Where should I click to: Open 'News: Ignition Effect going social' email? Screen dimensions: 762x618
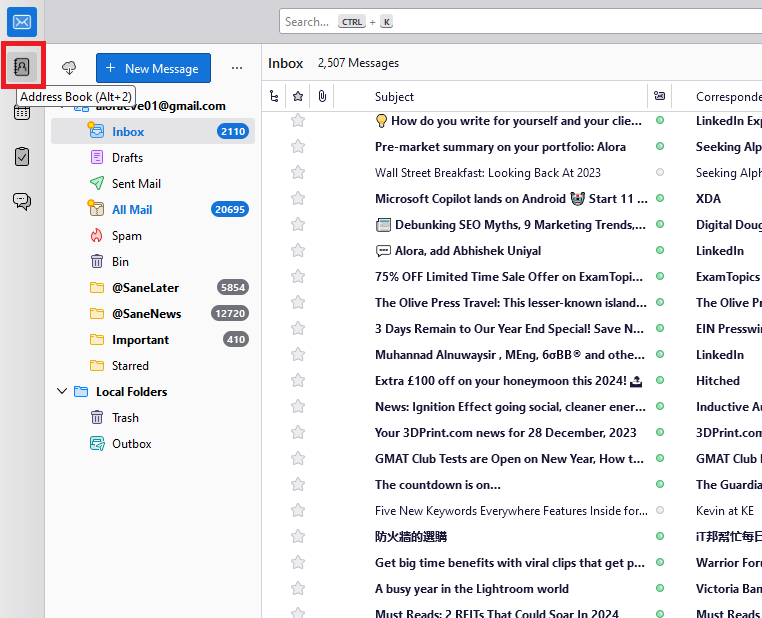(x=510, y=407)
